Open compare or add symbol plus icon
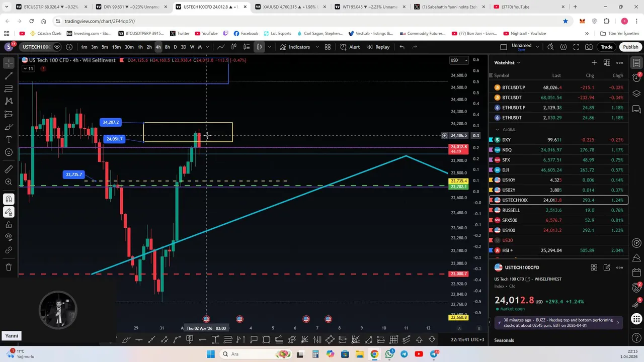The height and width of the screenshot is (362, 644). pos(69,47)
